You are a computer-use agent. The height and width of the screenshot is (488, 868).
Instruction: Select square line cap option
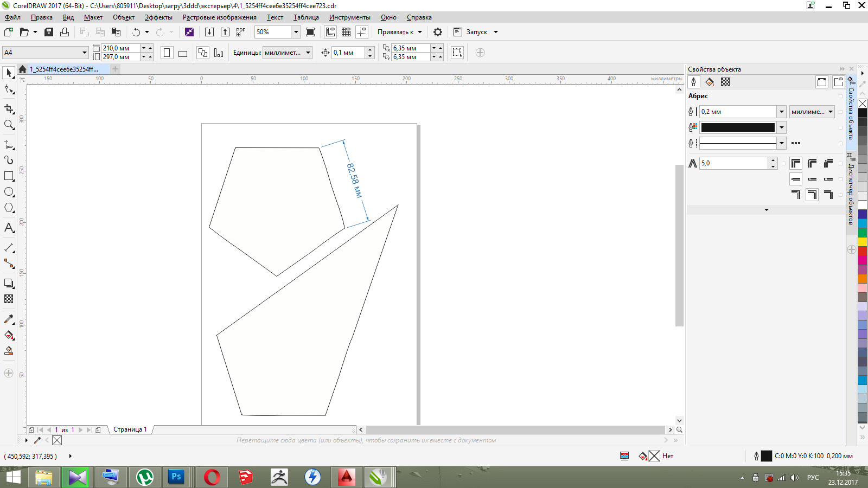tap(796, 179)
